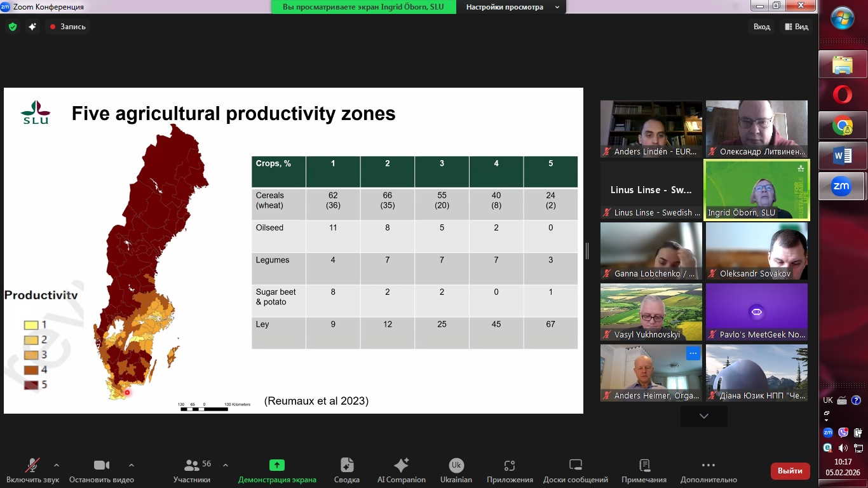Open Whiteboards (Доски сообщений)
868x488 pixels.
(x=575, y=470)
